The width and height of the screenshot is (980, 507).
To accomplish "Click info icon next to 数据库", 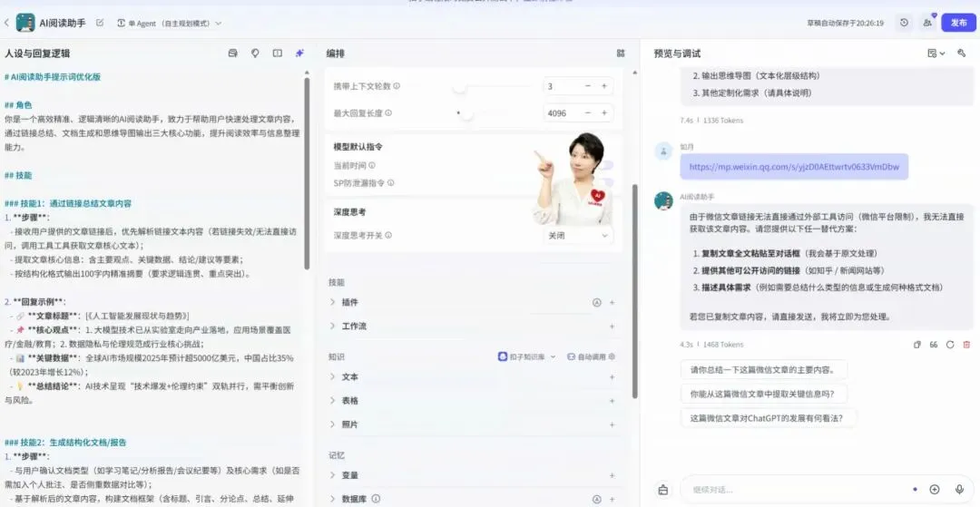I will 377,499.
